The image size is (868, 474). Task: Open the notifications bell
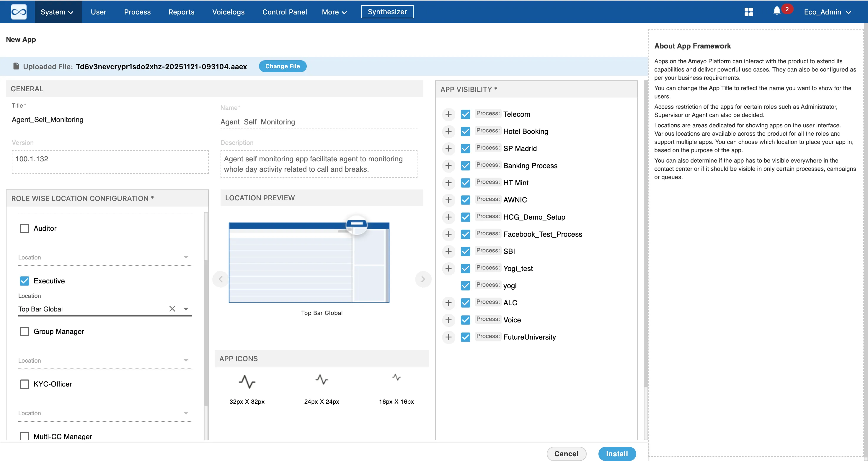[777, 11]
